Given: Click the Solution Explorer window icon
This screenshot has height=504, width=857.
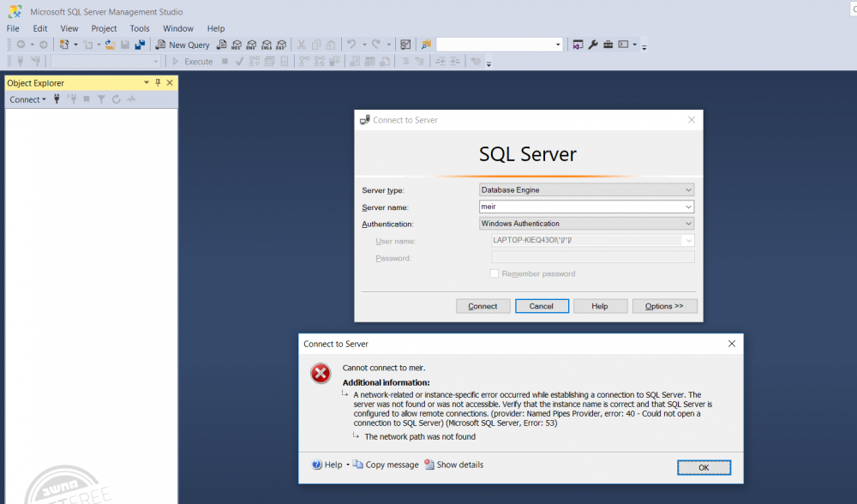Looking at the screenshot, I should [578, 45].
